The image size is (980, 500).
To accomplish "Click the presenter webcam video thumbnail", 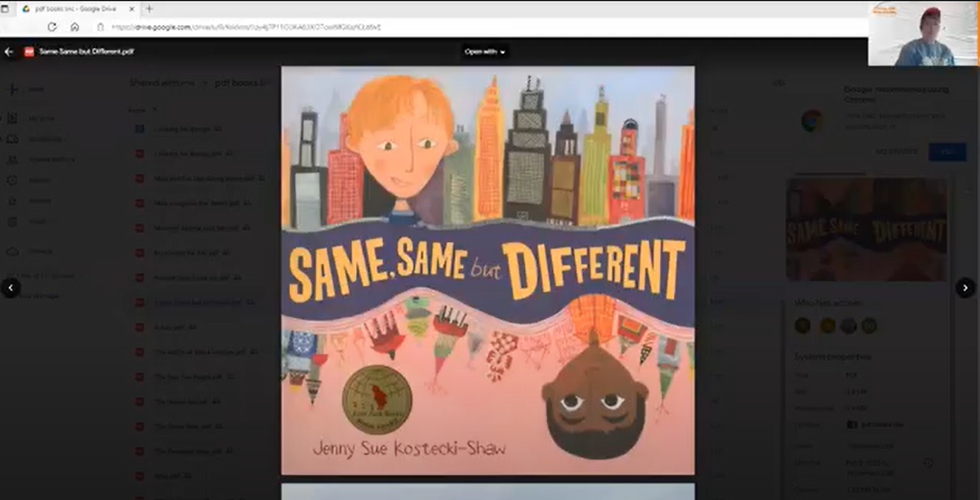I will pyautogui.click(x=923, y=33).
